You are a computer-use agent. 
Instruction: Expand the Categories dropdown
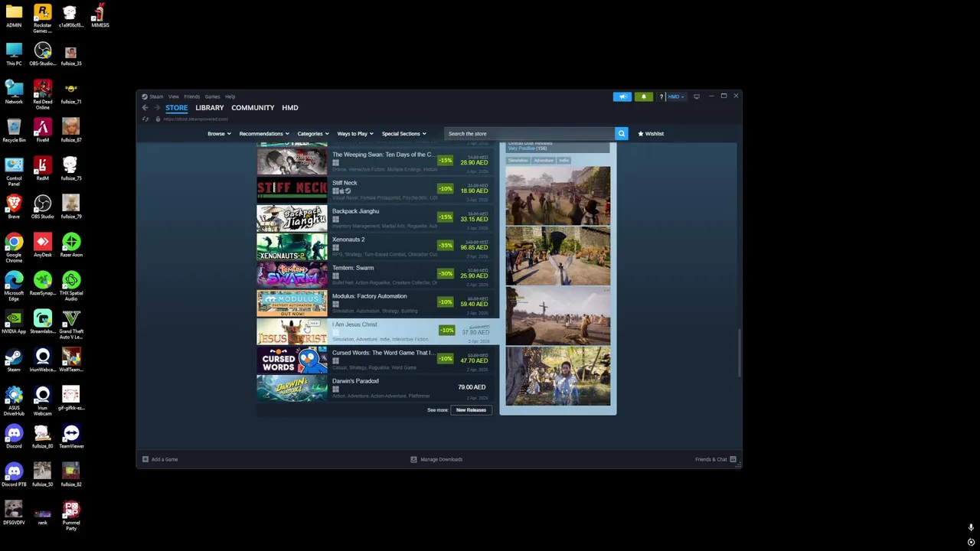(312, 134)
